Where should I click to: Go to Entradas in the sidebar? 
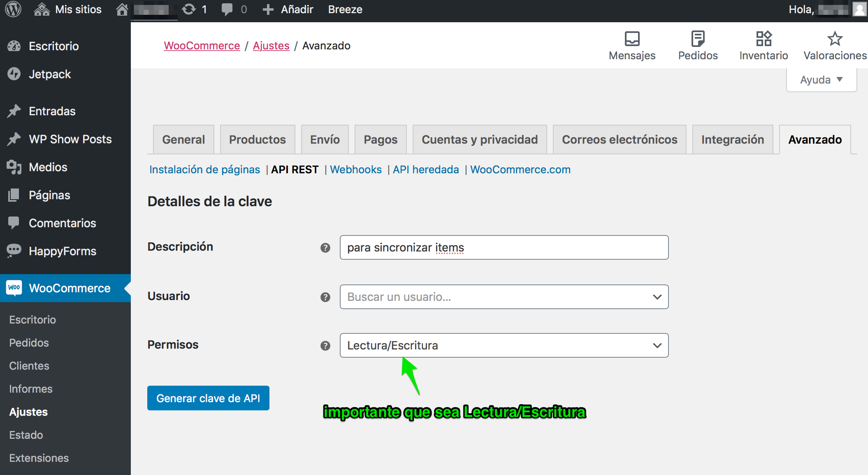pos(52,111)
